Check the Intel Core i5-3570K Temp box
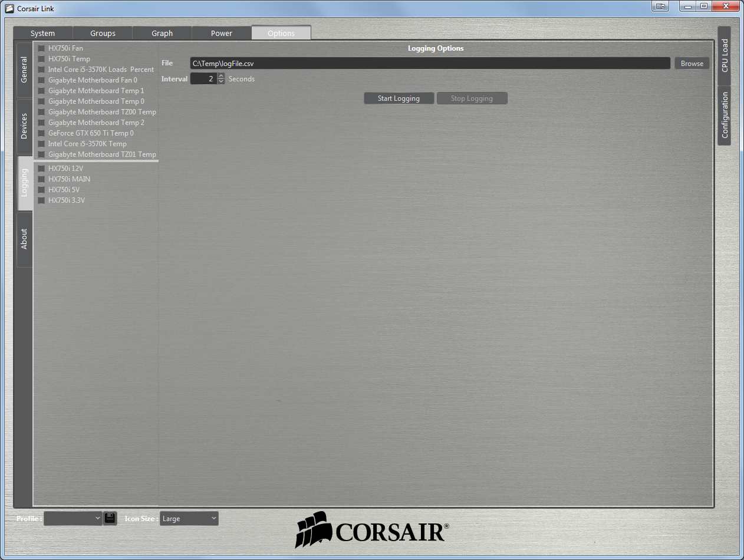The width and height of the screenshot is (744, 560). [x=41, y=144]
